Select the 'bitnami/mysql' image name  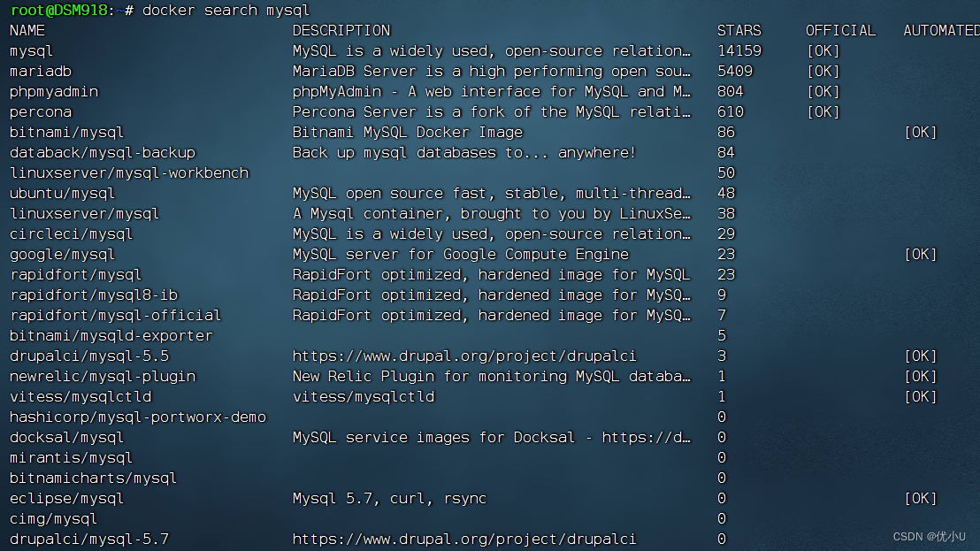pos(67,133)
